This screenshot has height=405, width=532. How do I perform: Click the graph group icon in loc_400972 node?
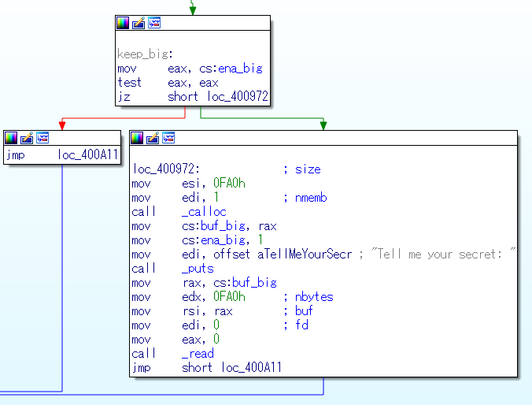coord(168,138)
